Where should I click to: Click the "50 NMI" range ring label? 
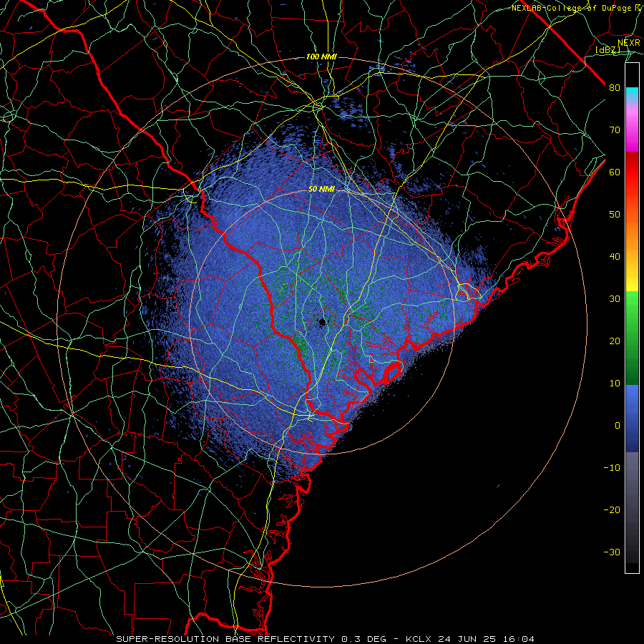[x=321, y=190]
